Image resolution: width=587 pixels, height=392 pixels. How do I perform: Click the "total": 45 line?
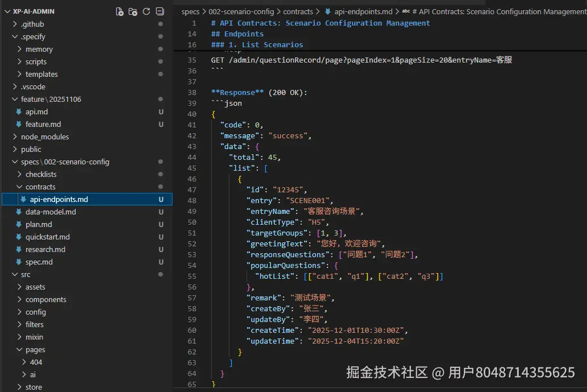(x=254, y=158)
